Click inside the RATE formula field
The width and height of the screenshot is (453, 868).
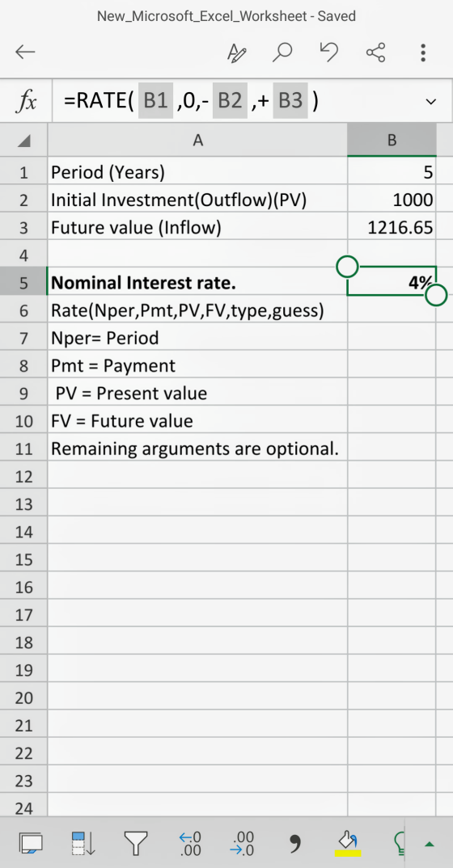point(235,101)
